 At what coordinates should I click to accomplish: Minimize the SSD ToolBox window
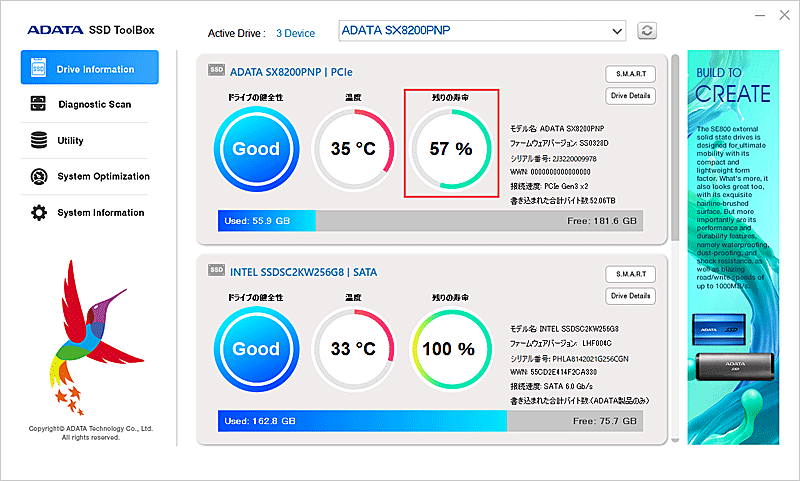(x=760, y=15)
